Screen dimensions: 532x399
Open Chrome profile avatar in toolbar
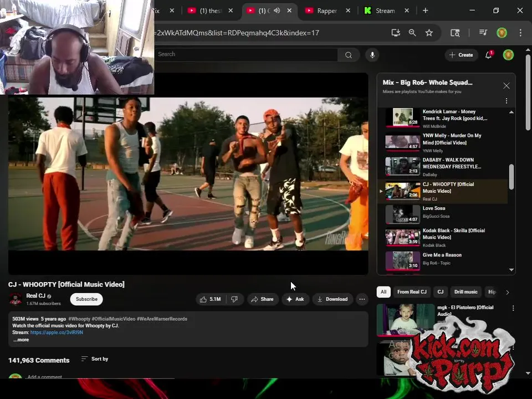coord(502,33)
